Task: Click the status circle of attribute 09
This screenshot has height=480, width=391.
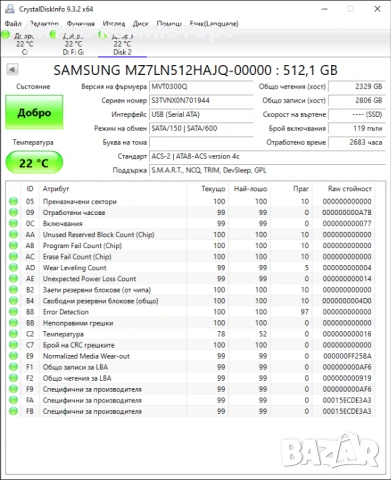Action: 13,212
